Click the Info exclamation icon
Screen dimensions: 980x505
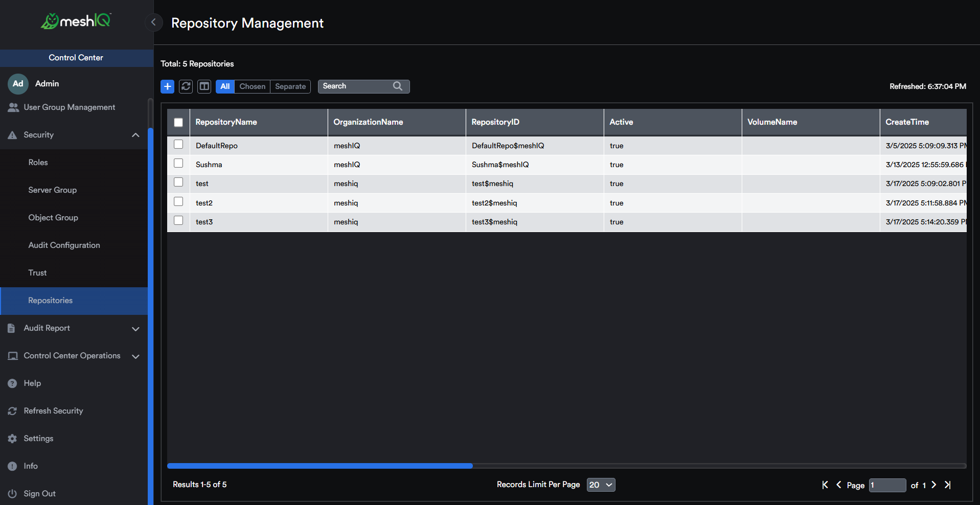tap(12, 466)
